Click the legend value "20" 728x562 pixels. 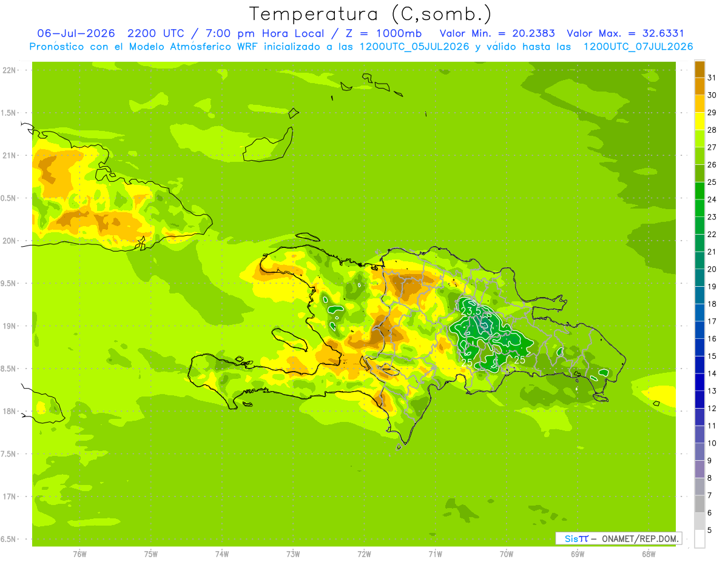[712, 269]
